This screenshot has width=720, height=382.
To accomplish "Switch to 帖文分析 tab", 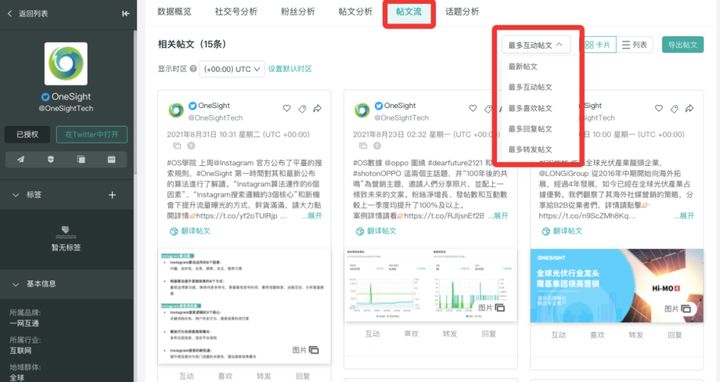I will (355, 11).
